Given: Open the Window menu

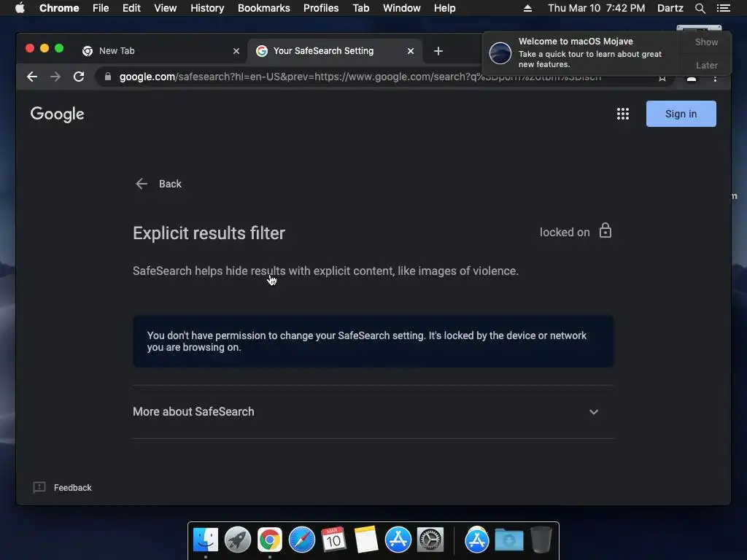Looking at the screenshot, I should click(x=402, y=8).
